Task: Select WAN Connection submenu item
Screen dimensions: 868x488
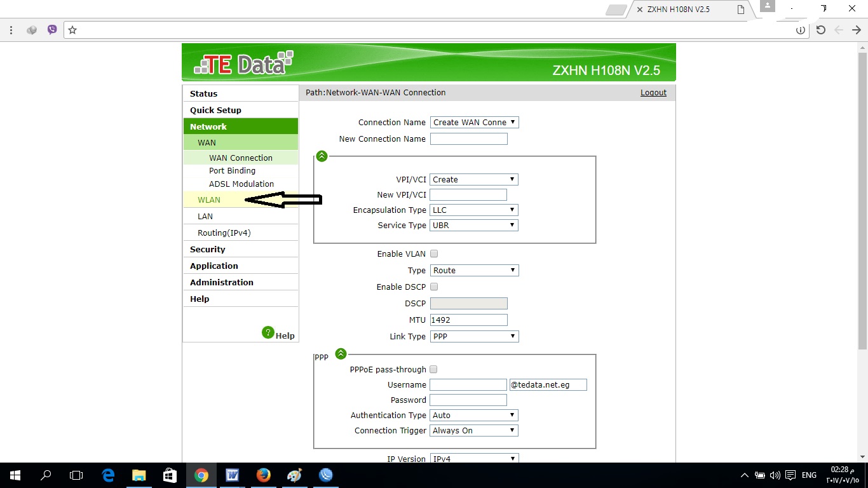Action: point(241,158)
